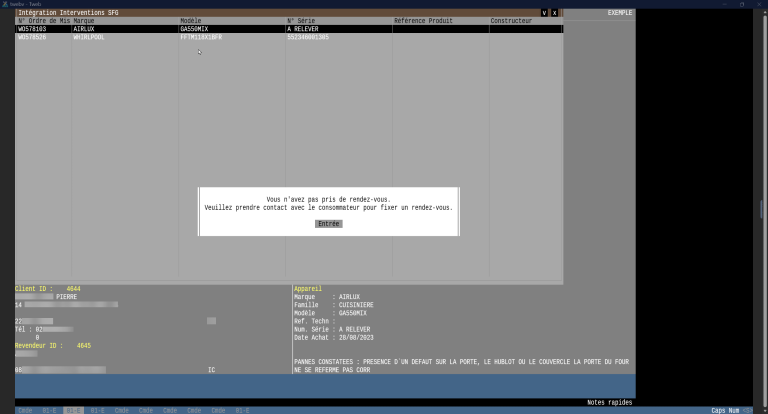Open Notes rapides in the bottom bar

tap(609, 402)
